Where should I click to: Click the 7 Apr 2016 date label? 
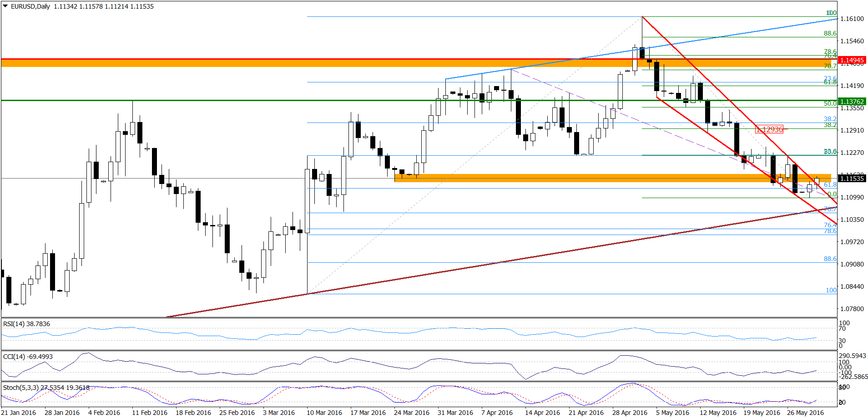pyautogui.click(x=497, y=413)
